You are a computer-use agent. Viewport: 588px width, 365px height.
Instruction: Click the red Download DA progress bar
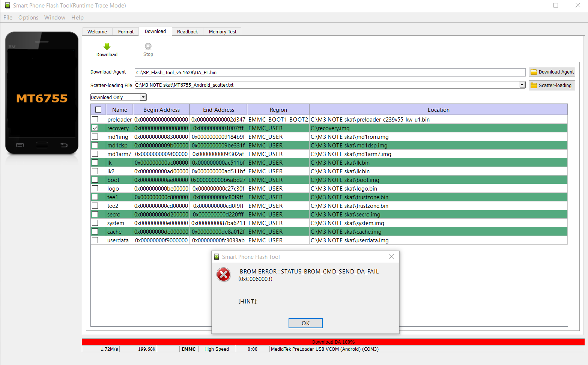point(333,342)
